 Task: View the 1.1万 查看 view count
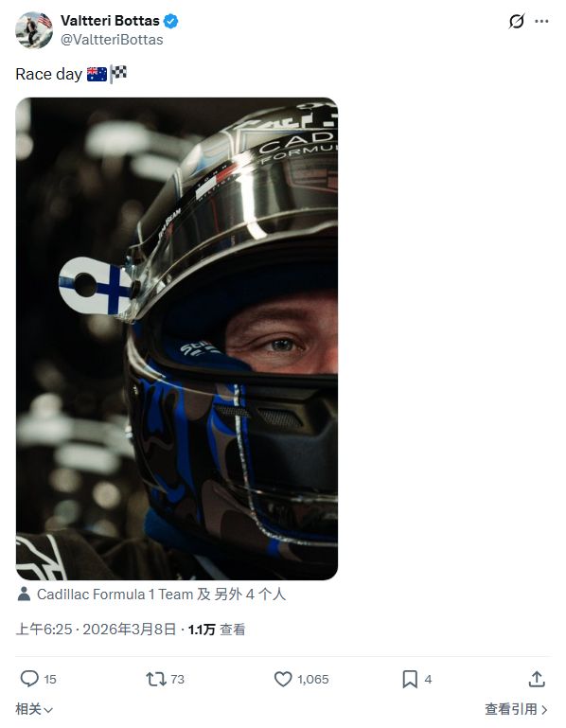tap(217, 630)
